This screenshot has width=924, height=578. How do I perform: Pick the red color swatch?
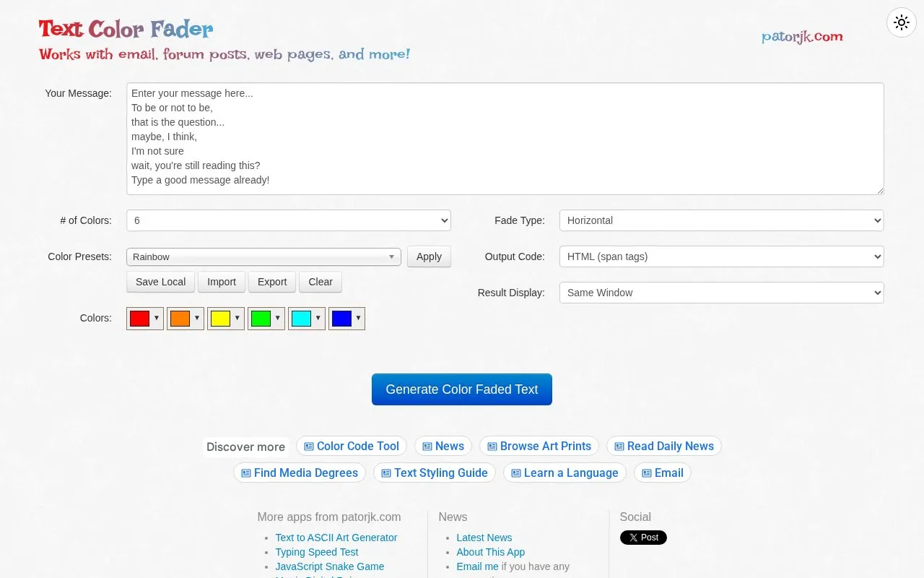[139, 319]
